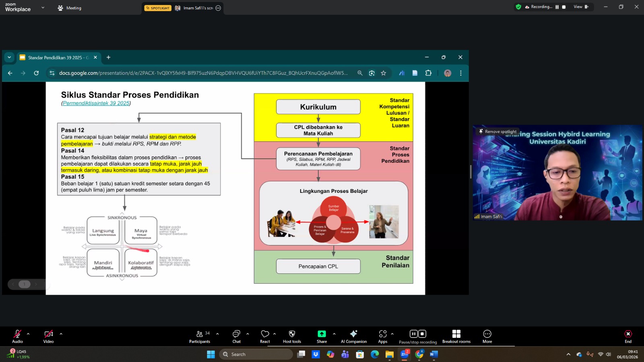Open the Participants panel

200,336
